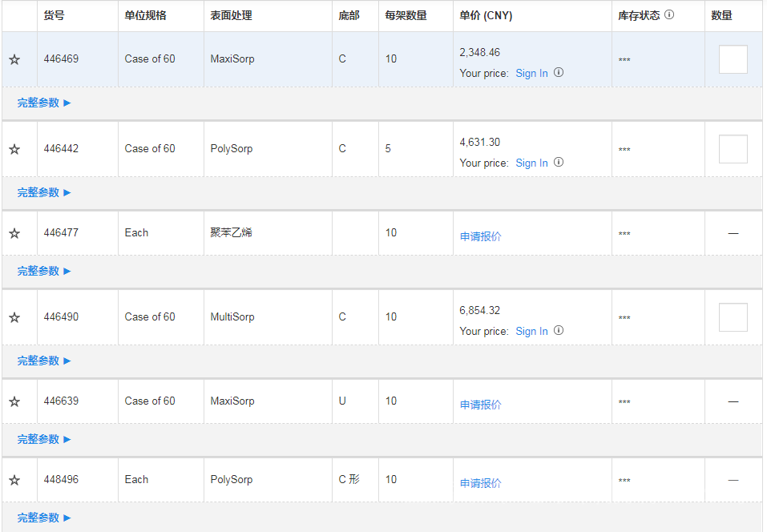Open price info icon for 446469
This screenshot has width=767, height=532.
pyautogui.click(x=559, y=73)
